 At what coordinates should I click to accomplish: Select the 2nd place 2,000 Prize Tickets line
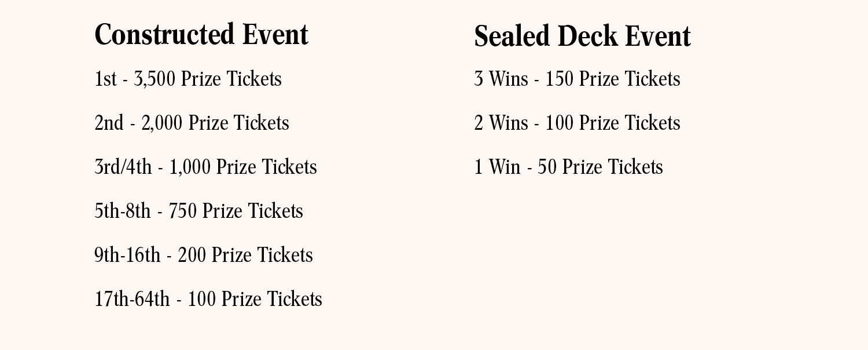coord(192,123)
